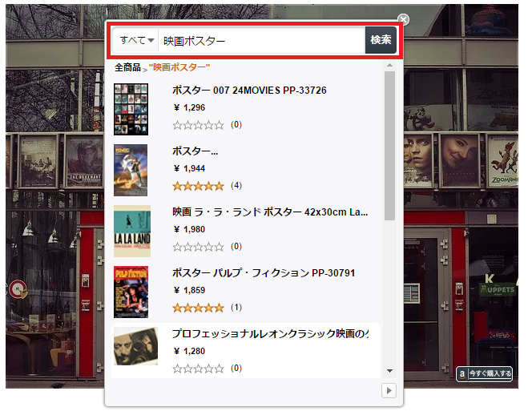This screenshot has width=532, height=411.
Task: Click the results list scrollbar thumb
Action: tap(390, 146)
